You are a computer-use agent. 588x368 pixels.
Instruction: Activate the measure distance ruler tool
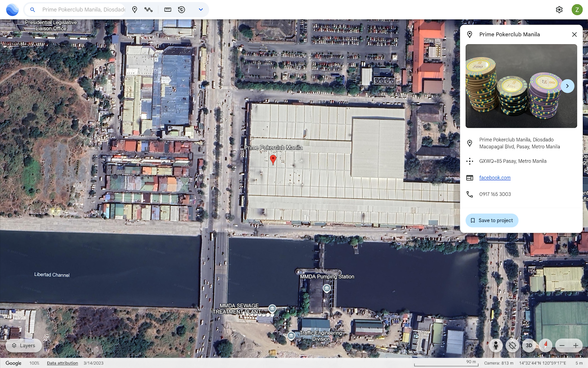pyautogui.click(x=168, y=10)
